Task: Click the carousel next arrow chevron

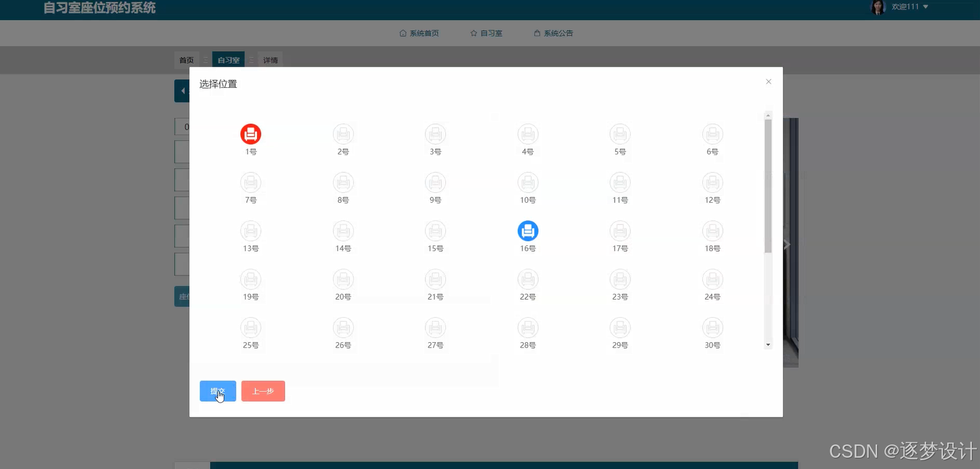Action: 787,244
